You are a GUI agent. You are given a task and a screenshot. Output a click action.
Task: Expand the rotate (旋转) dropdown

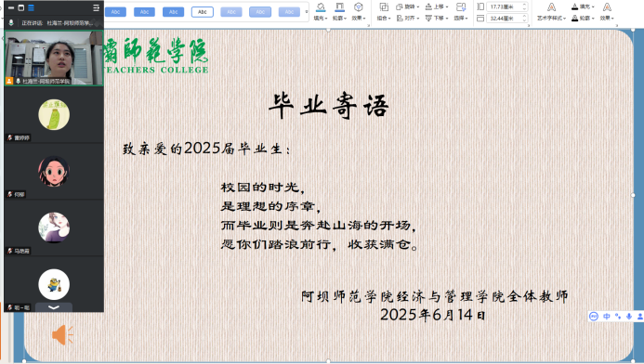click(x=407, y=6)
